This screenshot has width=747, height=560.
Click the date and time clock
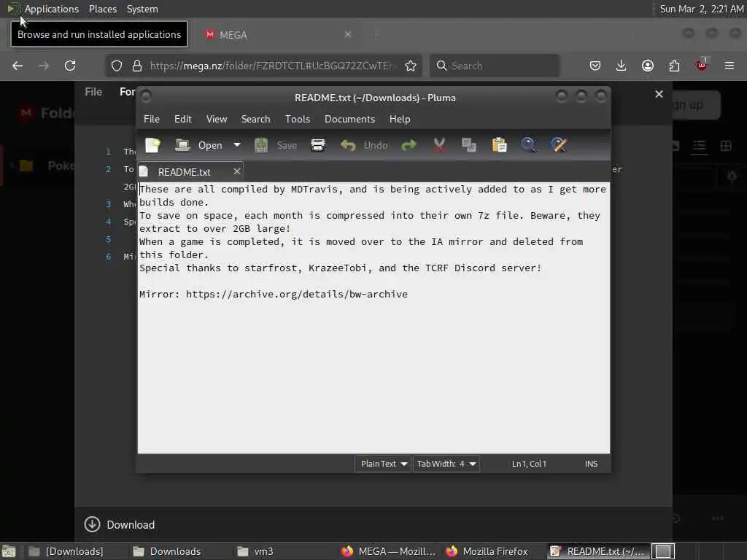click(701, 9)
